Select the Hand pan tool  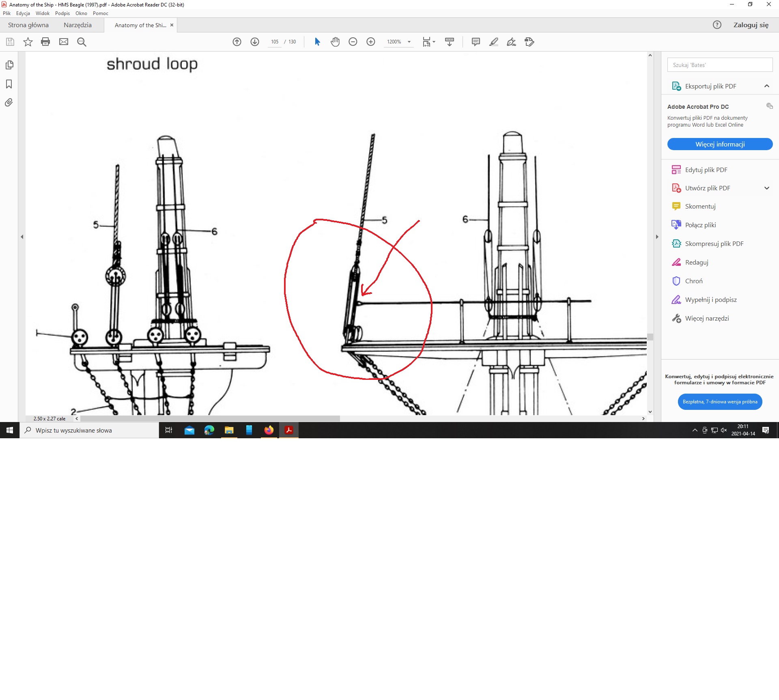click(335, 42)
